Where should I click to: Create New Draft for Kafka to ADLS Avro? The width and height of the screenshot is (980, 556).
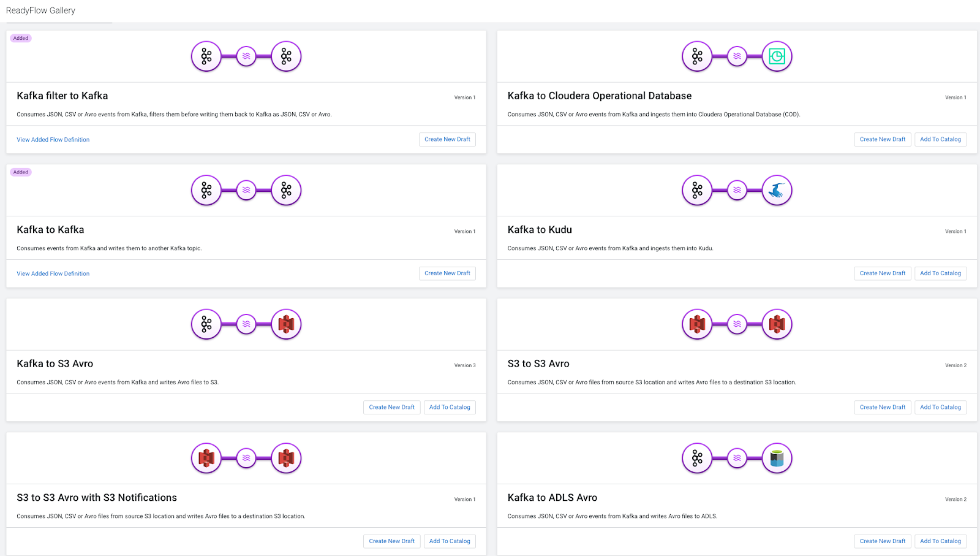click(883, 541)
